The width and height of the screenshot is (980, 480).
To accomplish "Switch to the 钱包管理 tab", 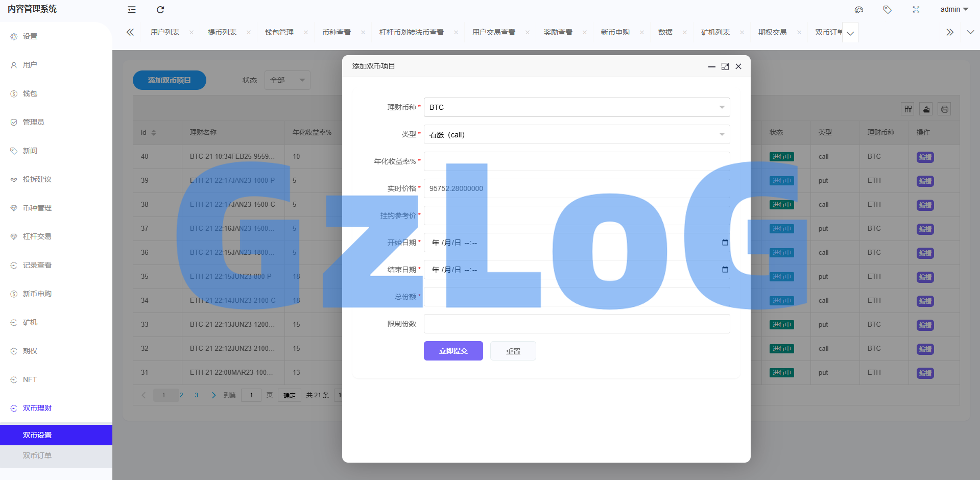I will 279,32.
